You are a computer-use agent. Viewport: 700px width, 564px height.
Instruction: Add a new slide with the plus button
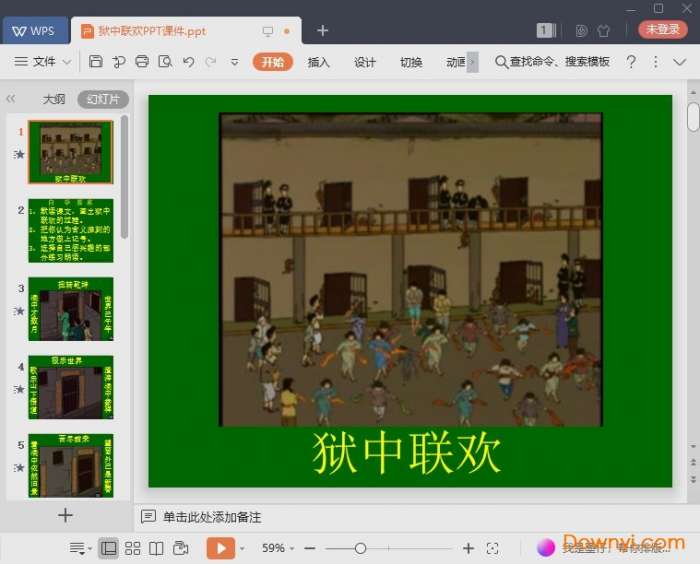[x=65, y=515]
